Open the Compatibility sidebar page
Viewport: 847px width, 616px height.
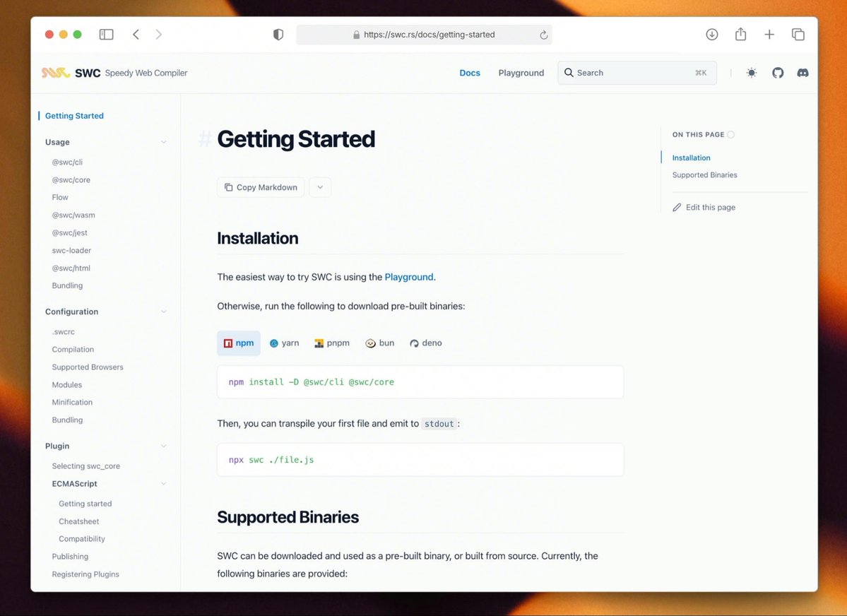(x=81, y=539)
